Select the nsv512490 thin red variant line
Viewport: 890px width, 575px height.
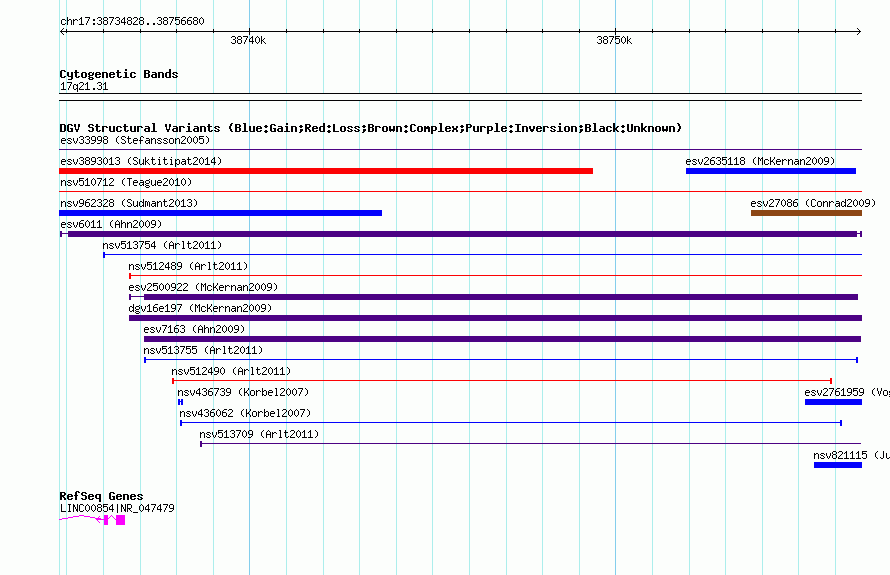pyautogui.click(x=502, y=381)
